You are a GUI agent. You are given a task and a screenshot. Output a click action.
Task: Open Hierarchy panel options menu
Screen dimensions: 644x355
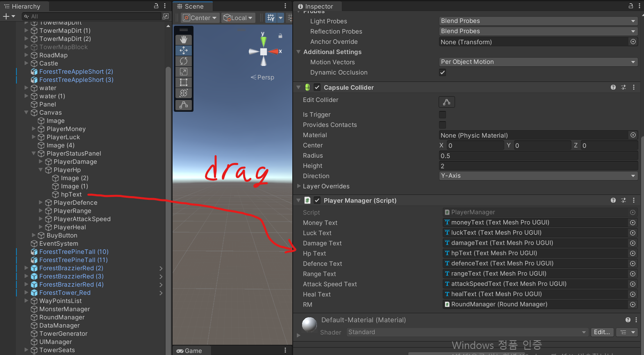(165, 6)
